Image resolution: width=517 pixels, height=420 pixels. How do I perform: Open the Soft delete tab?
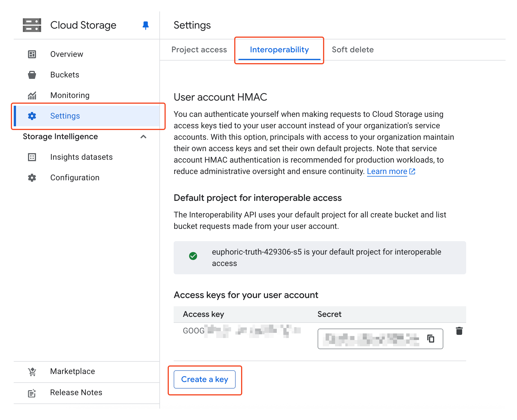352,50
